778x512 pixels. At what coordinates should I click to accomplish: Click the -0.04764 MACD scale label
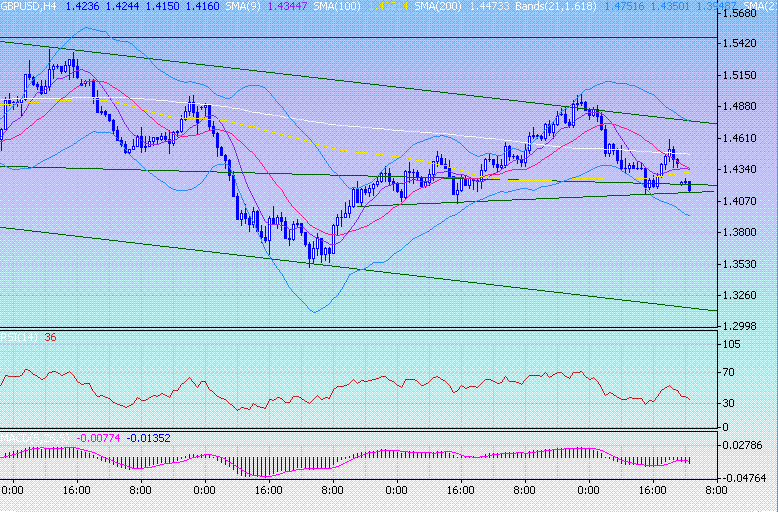744,477
